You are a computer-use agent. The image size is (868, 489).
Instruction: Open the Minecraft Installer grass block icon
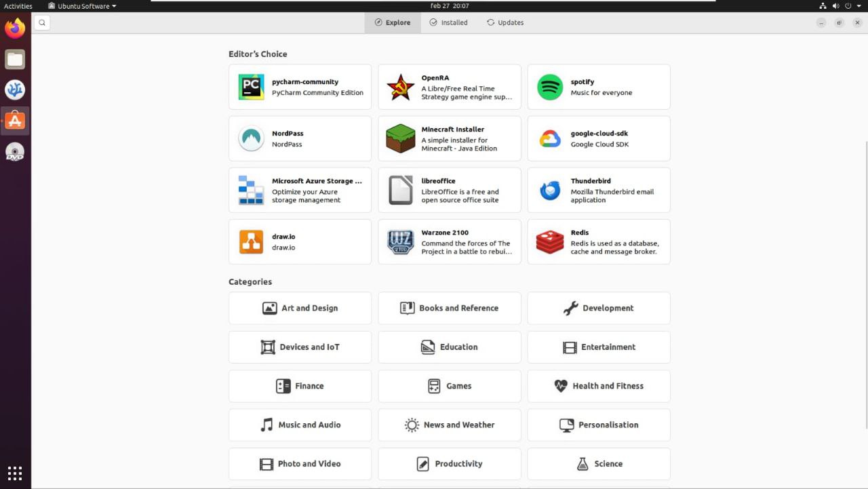400,139
